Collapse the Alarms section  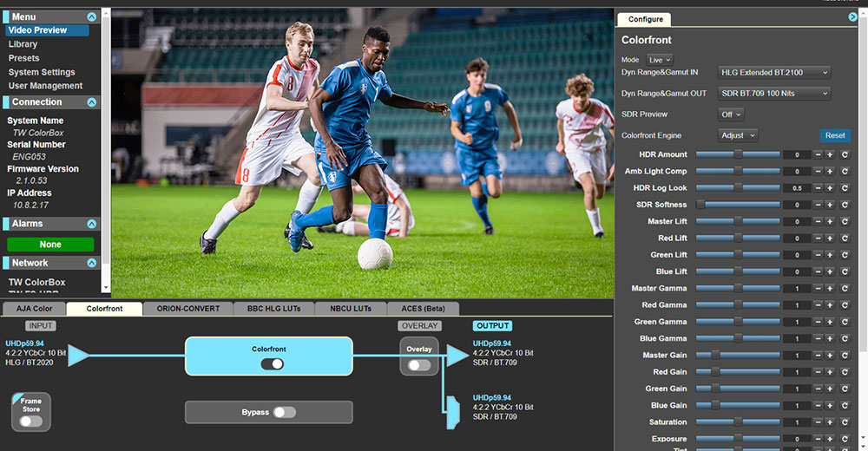(92, 224)
